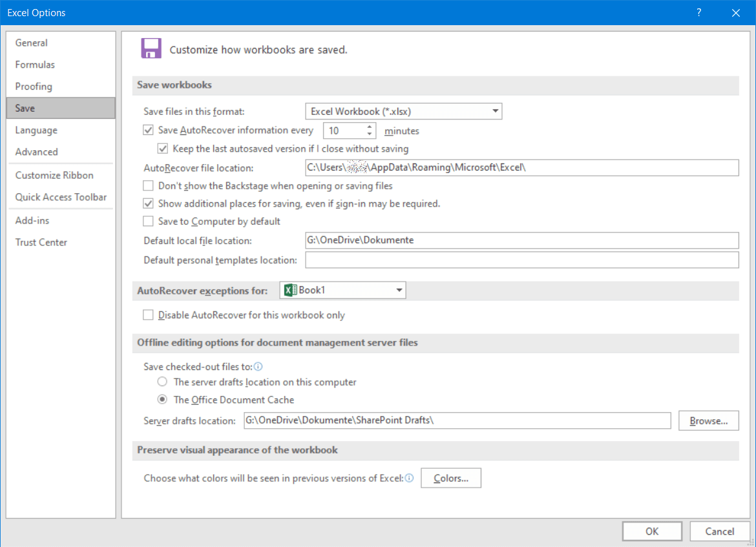Viewport: 756px width, 547px height.
Task: Click the Default personal templates location field
Action: tap(521, 260)
